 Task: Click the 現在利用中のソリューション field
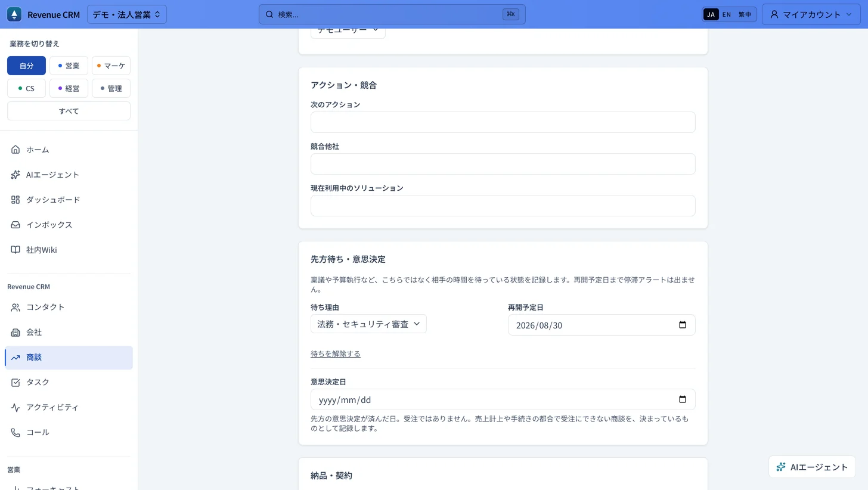tap(503, 206)
